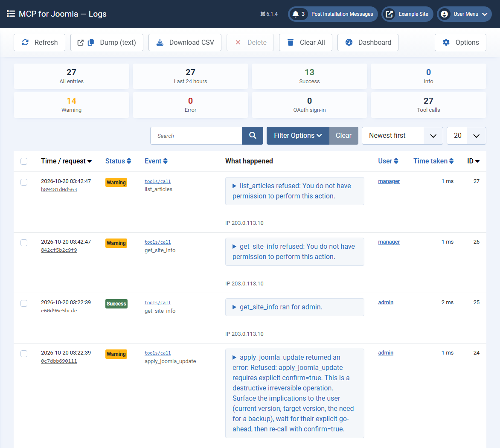This screenshot has width=500, height=448.
Task: Click the Refresh button label
Action: 46,42
